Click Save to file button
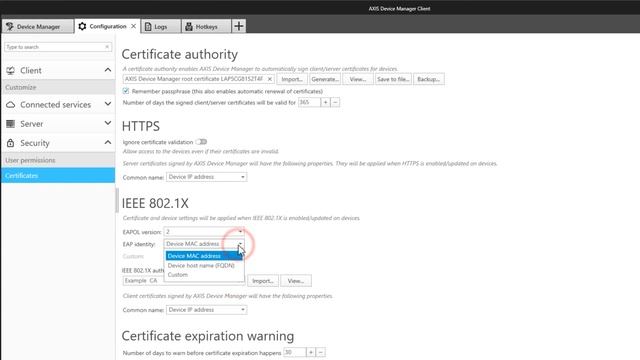 (393, 79)
